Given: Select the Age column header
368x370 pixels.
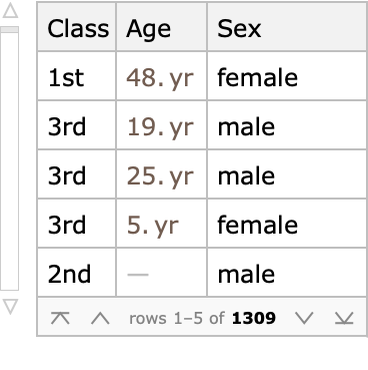Looking at the screenshot, I should pyautogui.click(x=162, y=27).
